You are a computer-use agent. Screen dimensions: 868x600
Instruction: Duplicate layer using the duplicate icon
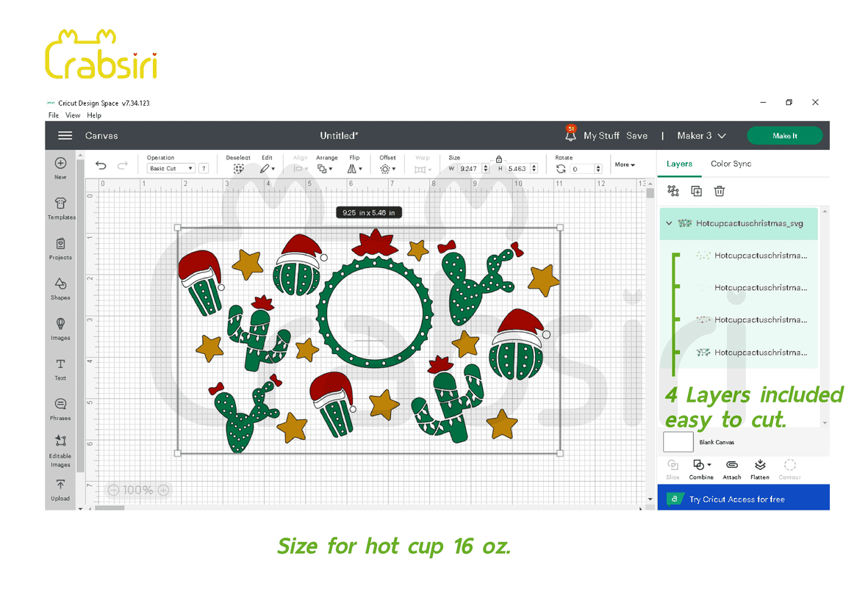click(x=696, y=191)
